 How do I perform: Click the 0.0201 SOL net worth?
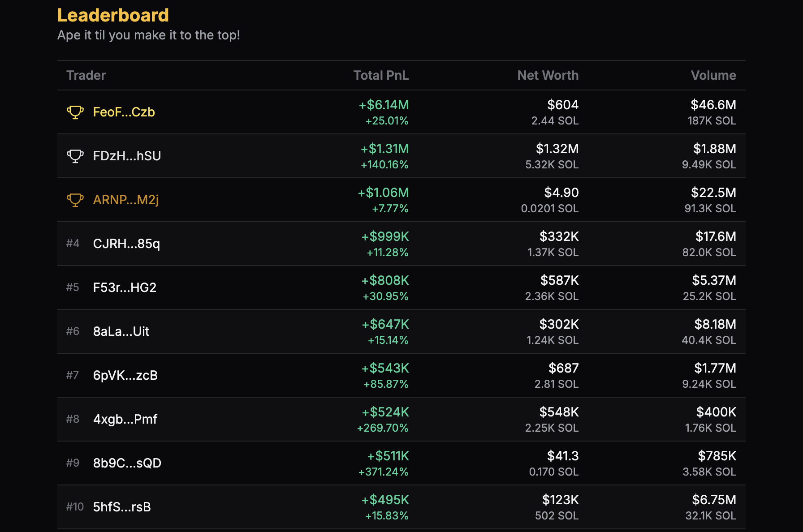tap(550, 209)
